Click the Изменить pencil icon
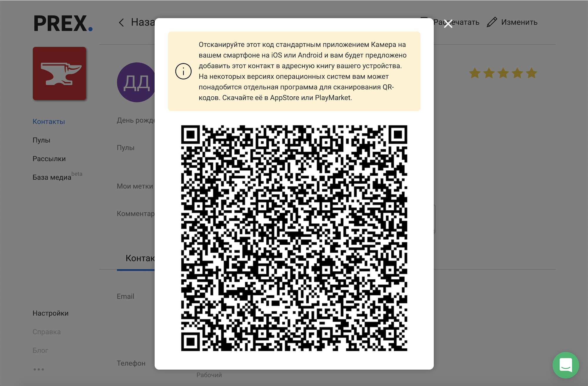 tap(492, 22)
